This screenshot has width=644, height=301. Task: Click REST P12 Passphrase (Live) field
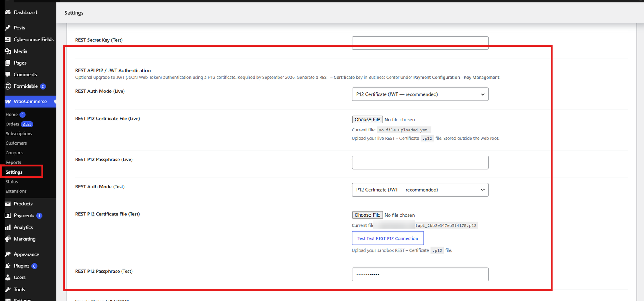[420, 163]
